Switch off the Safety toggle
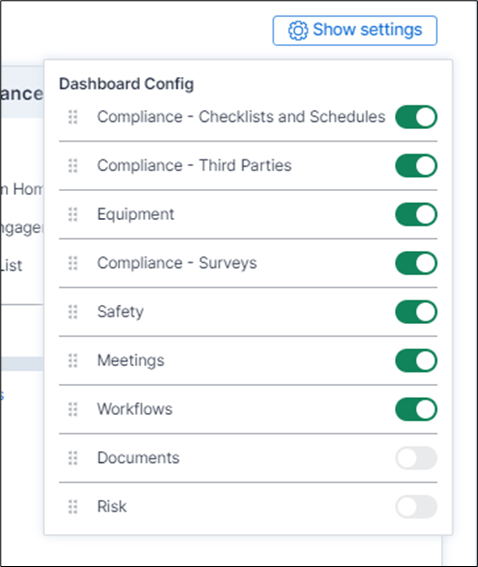The image size is (478, 567). pyautogui.click(x=416, y=312)
